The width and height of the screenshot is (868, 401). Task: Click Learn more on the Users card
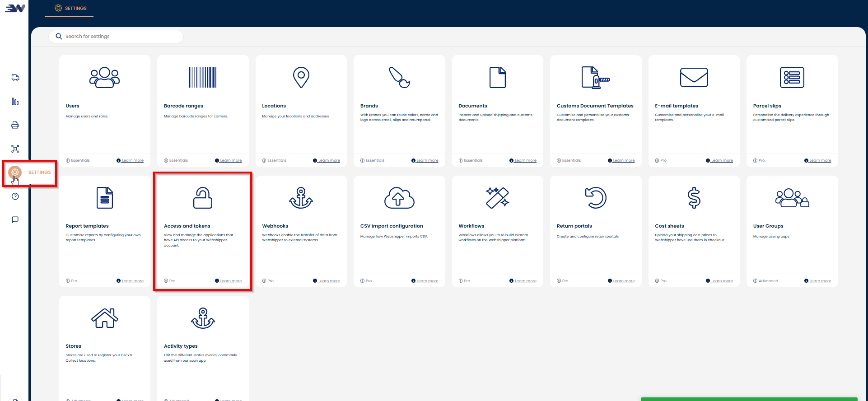pyautogui.click(x=132, y=161)
